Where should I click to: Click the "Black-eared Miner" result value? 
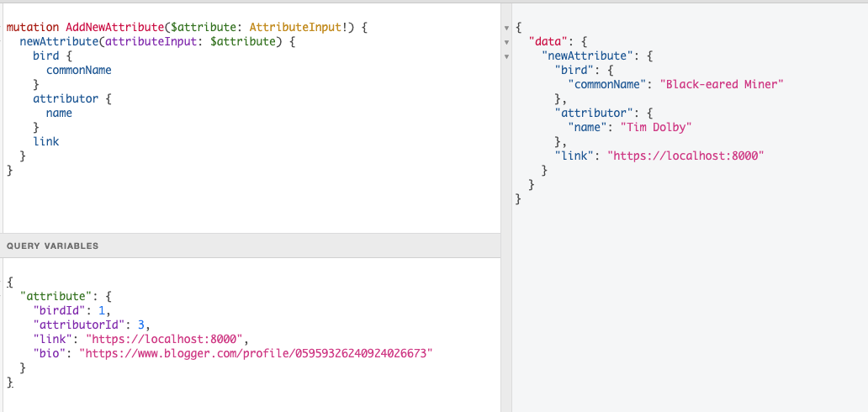pos(723,84)
